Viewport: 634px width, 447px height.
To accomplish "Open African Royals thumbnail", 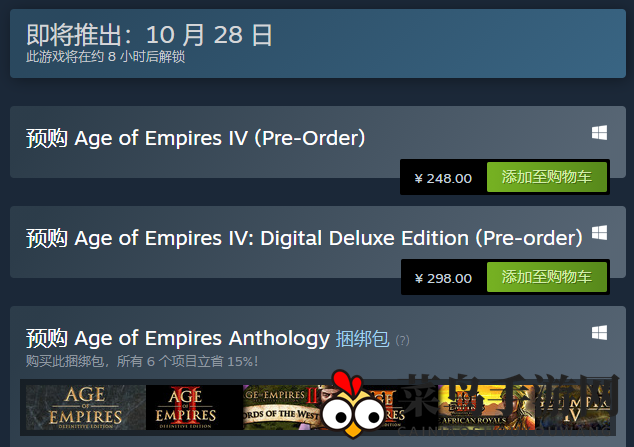I will tap(486, 407).
